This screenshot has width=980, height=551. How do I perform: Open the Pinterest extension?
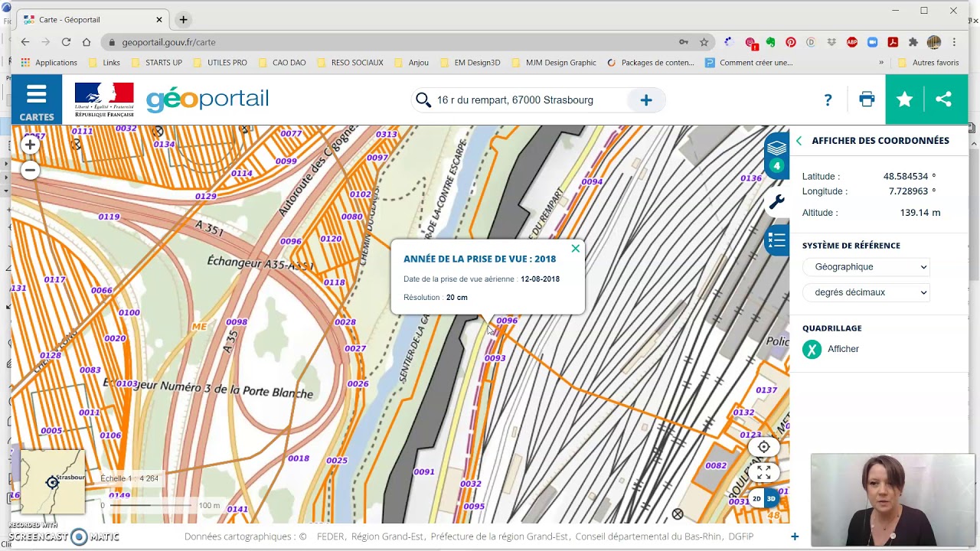point(790,42)
